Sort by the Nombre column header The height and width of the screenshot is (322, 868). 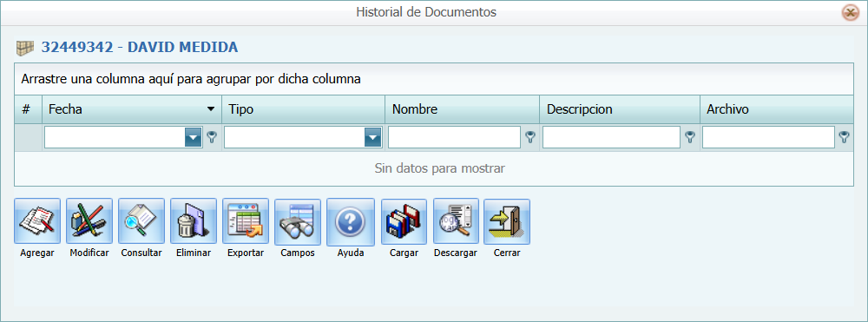[463, 109]
